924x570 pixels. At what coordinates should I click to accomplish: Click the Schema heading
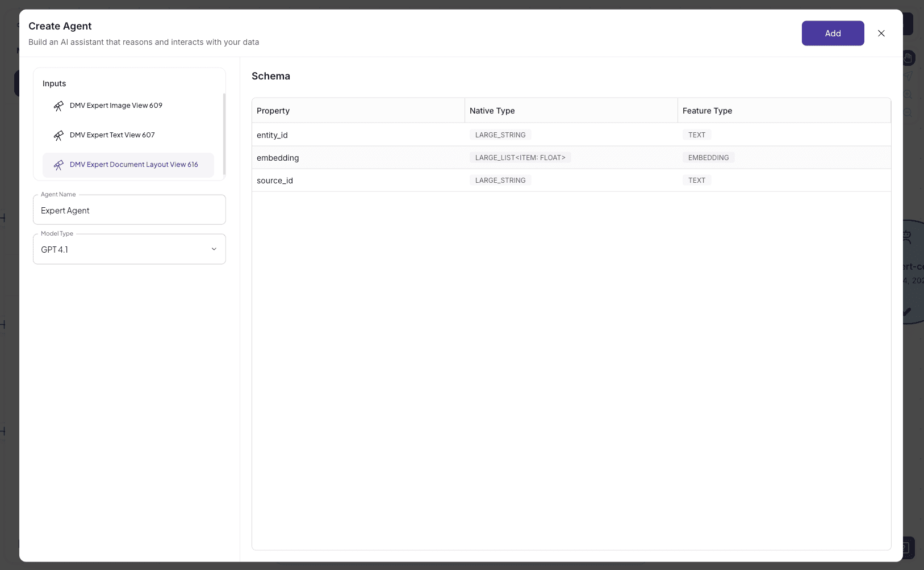click(x=271, y=76)
